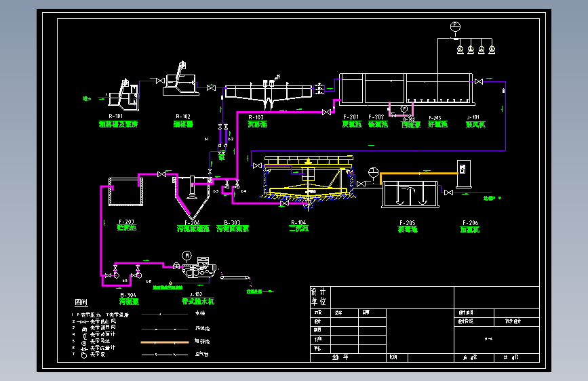Screen dimensions: 588x381
Task: Click the 图例 legend heading
Action: point(81,302)
